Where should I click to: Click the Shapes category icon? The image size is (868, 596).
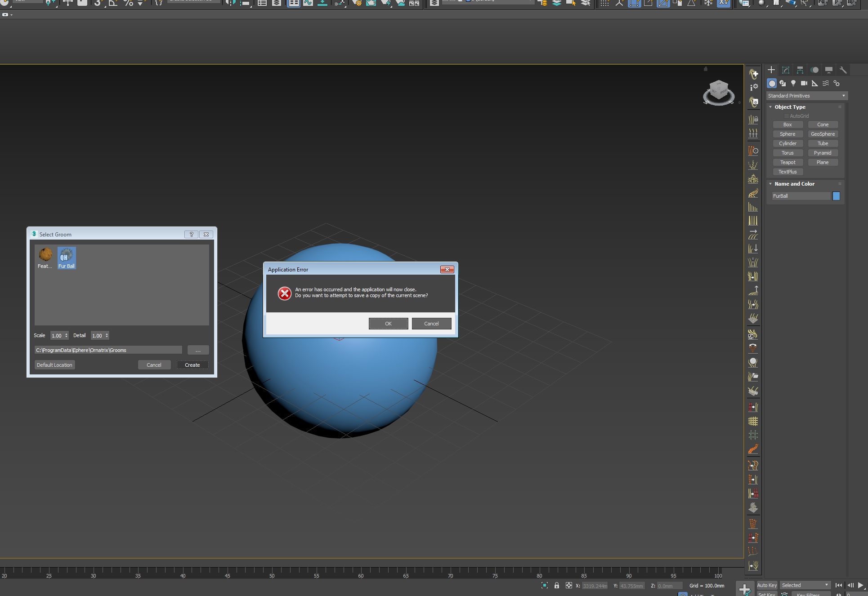[783, 83]
